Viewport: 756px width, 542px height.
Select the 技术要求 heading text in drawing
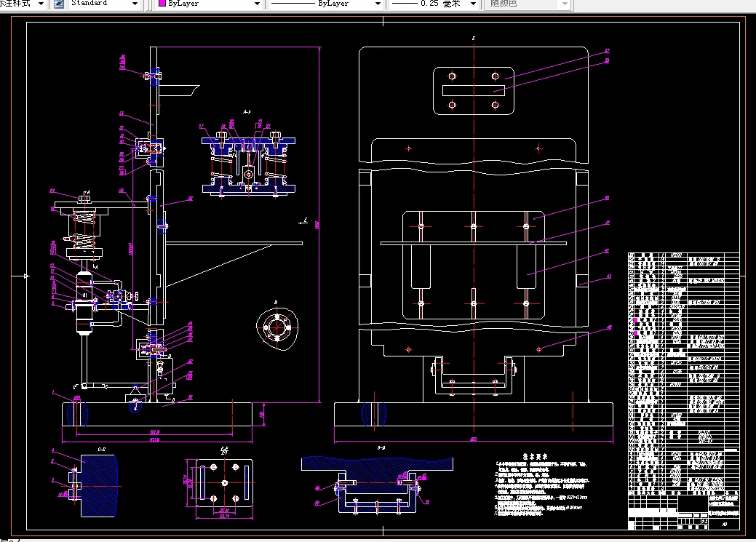coord(536,456)
